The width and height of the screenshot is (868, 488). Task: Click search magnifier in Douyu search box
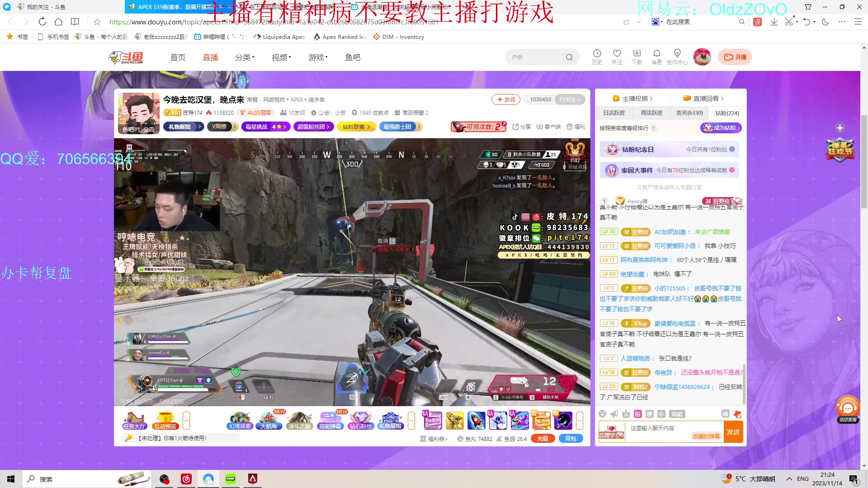point(569,57)
